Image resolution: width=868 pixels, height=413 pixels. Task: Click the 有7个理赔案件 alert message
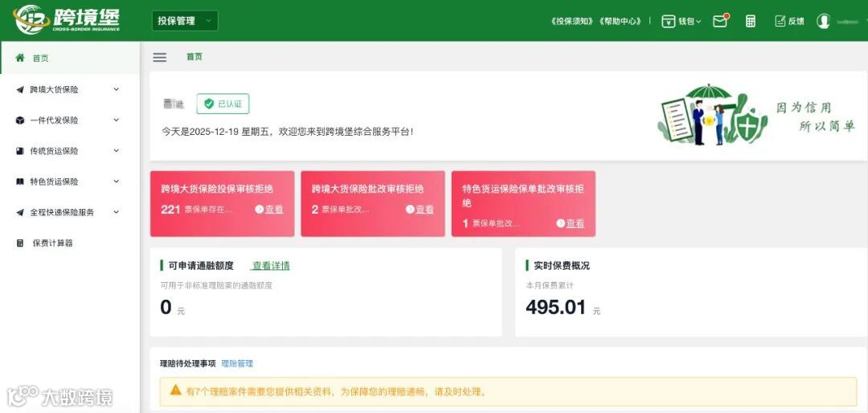coord(337,392)
